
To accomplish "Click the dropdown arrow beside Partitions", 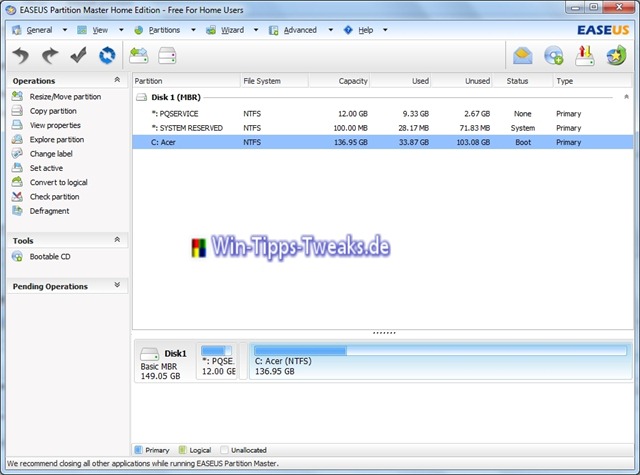I will (193, 30).
